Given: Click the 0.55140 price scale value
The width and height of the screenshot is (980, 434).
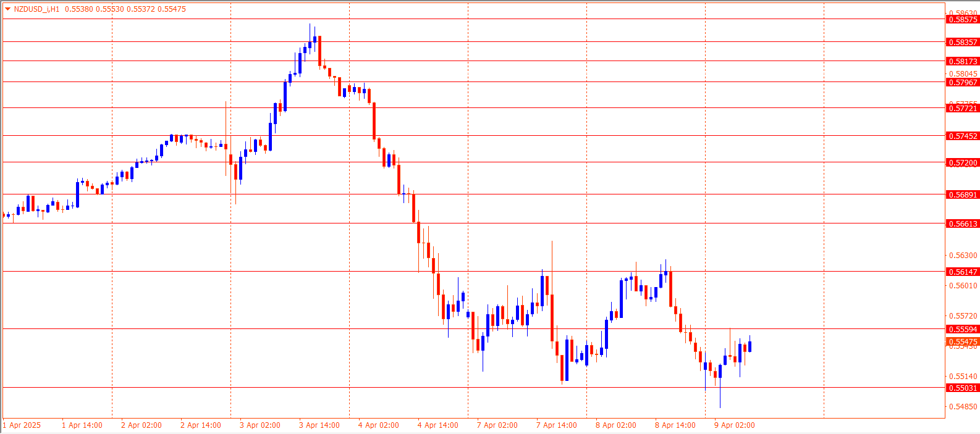Looking at the screenshot, I should click(963, 377).
